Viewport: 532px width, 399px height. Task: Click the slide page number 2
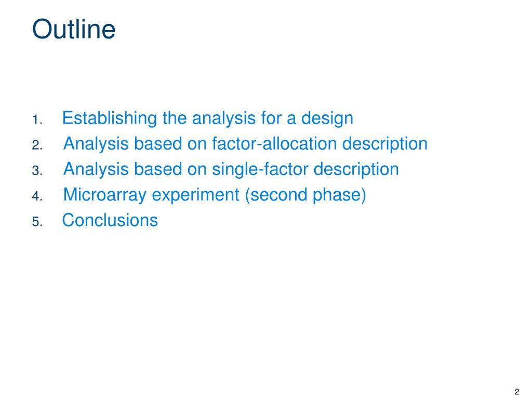coord(517,392)
